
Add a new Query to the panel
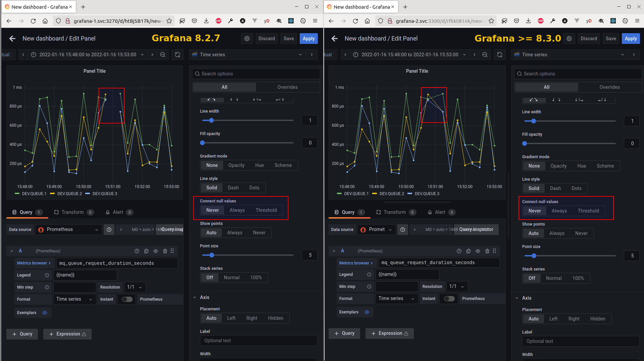tap(22, 334)
